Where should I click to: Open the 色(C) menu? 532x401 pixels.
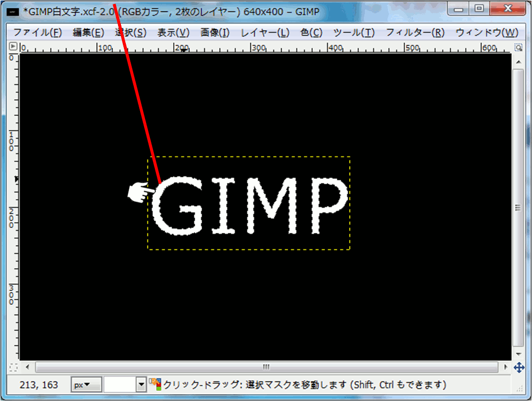click(x=311, y=32)
